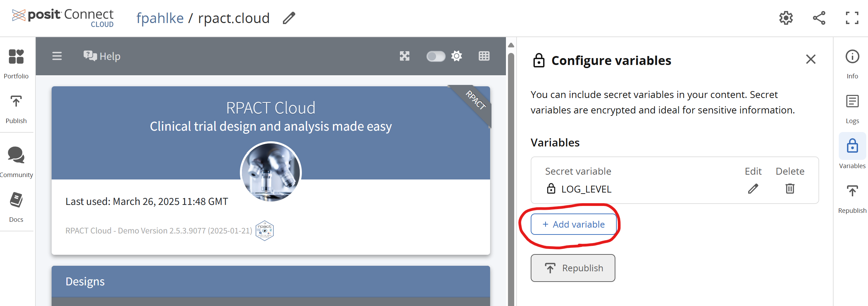Open the fpahlke profile link

pyautogui.click(x=160, y=18)
